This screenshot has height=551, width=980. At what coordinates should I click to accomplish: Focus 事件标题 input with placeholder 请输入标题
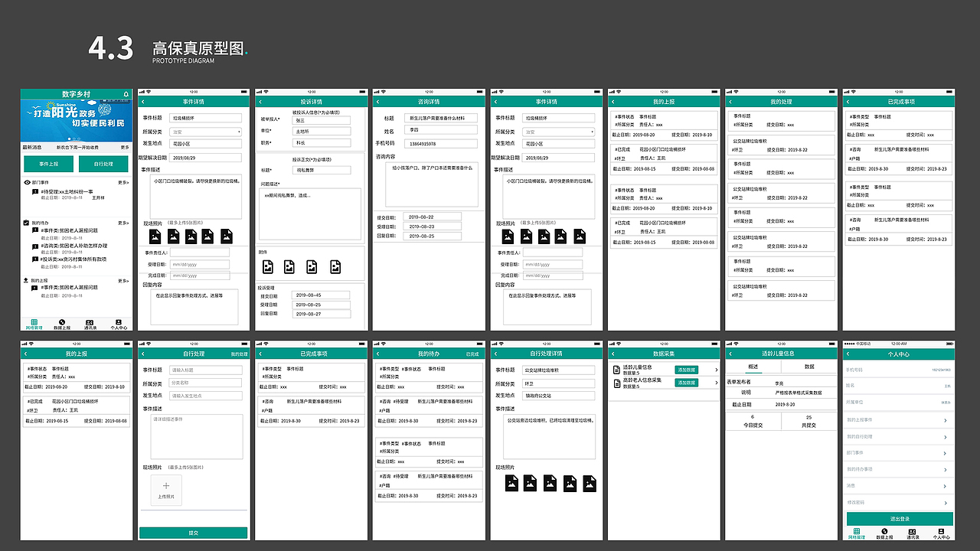[206, 370]
